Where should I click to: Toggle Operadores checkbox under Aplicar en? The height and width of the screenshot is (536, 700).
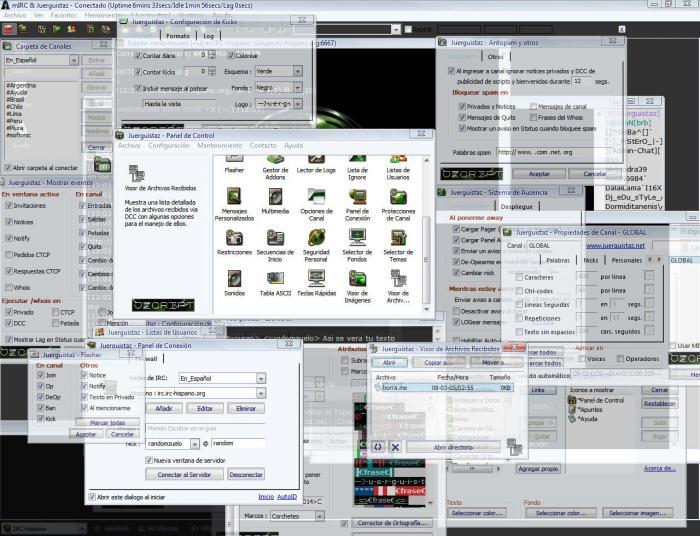620,358
